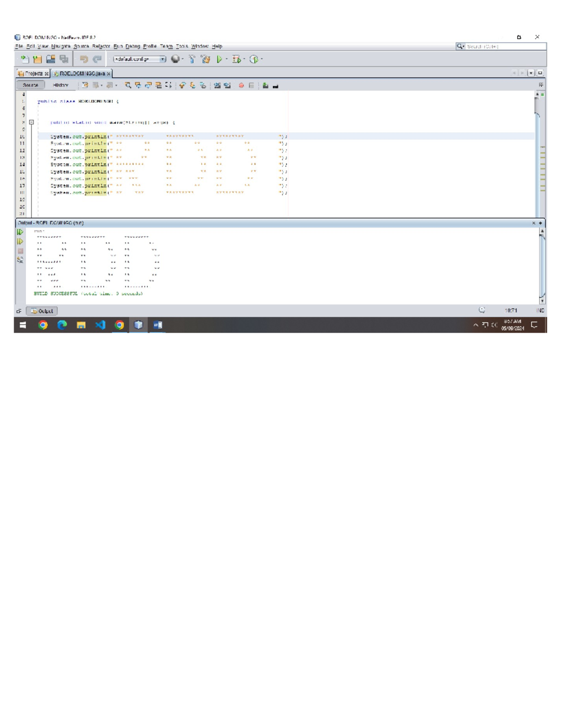This screenshot has height=728, width=563.
Task: Click the Clean and Build hammer icon
Action: tap(205, 59)
